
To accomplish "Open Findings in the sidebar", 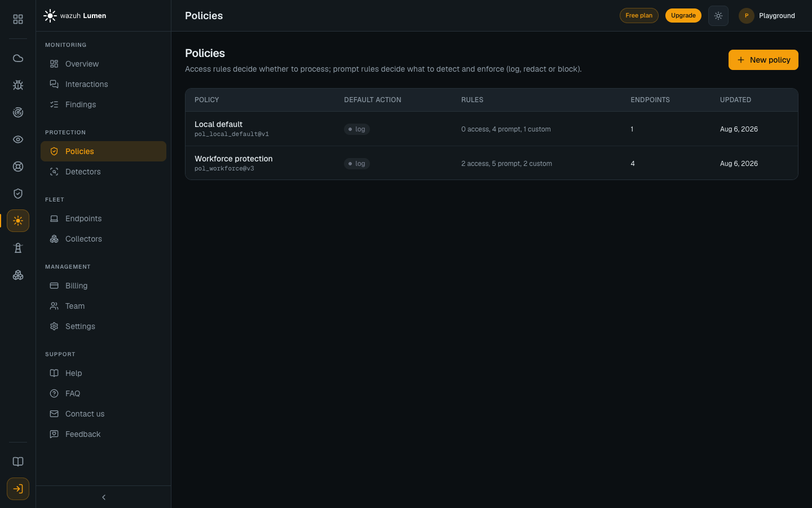I will click(103, 104).
